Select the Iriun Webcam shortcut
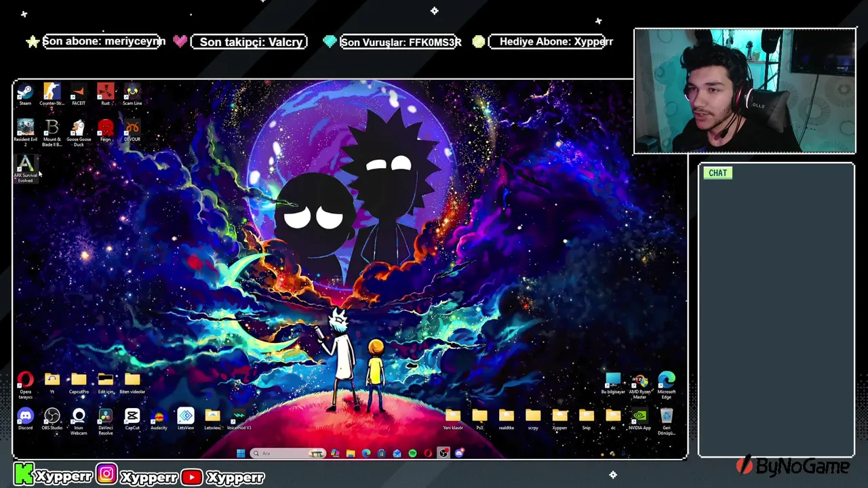This screenshot has height=488, width=868. tap(79, 422)
